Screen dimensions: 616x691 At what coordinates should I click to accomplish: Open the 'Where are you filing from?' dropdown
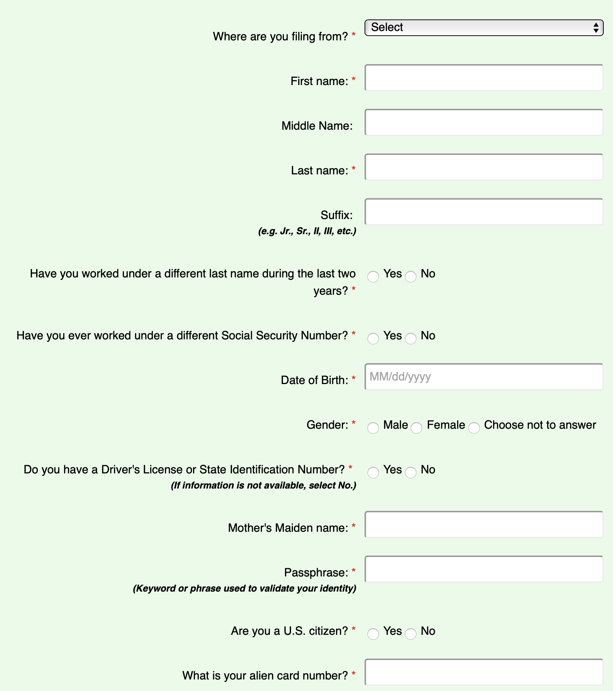tap(484, 28)
